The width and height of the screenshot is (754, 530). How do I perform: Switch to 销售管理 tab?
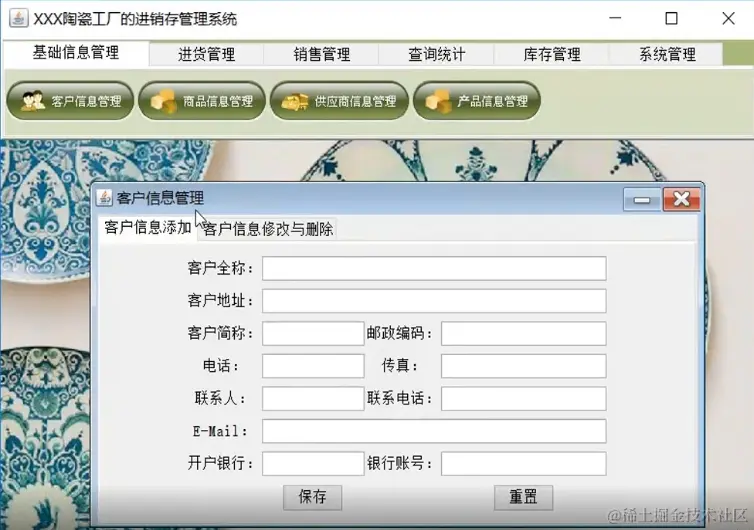[x=322, y=54]
